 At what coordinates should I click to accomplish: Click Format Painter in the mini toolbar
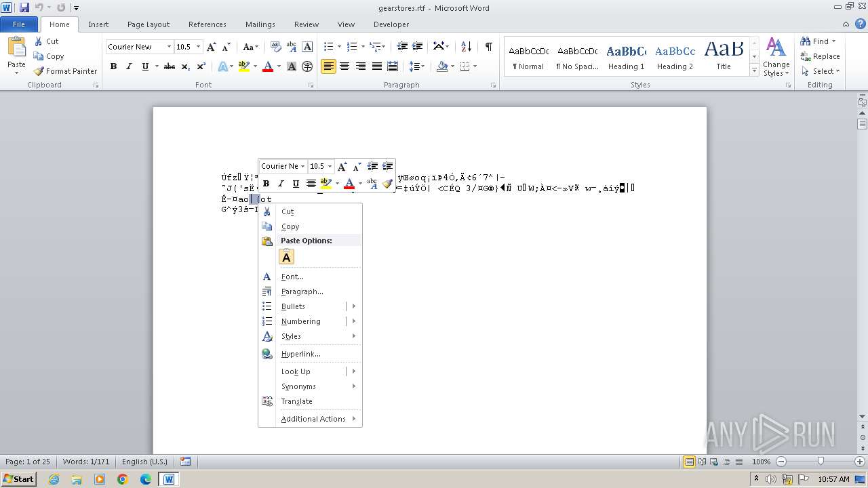[387, 184]
